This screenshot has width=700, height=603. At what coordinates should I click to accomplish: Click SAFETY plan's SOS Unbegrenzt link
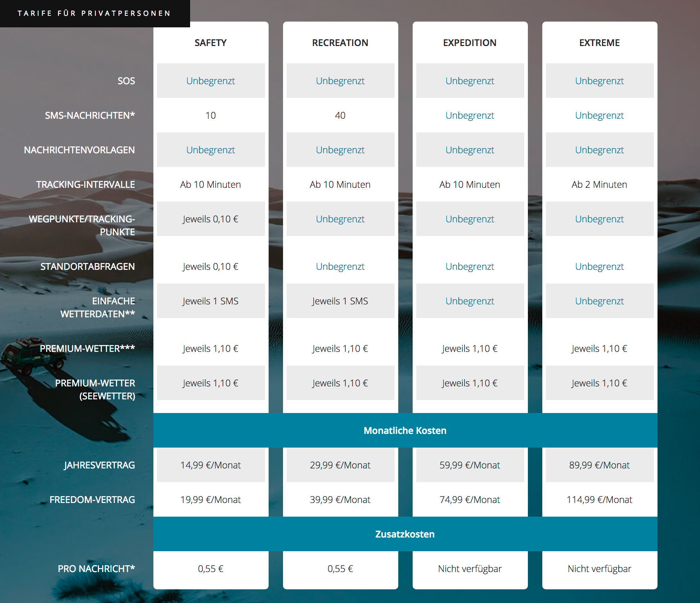click(211, 81)
